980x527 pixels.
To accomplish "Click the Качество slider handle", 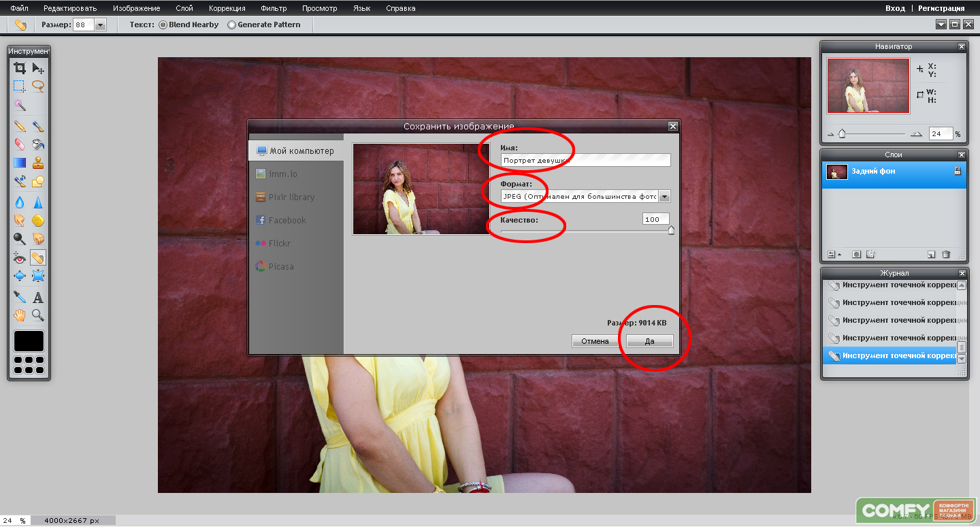I will click(671, 231).
